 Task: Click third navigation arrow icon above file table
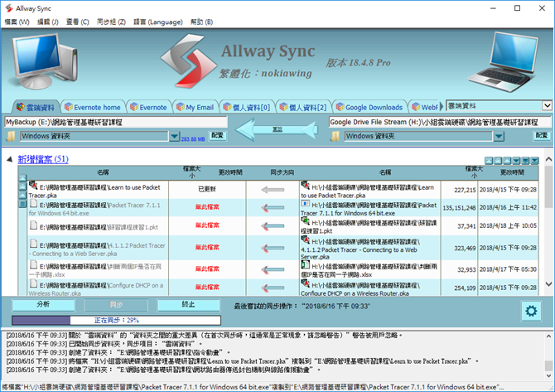[507, 161]
